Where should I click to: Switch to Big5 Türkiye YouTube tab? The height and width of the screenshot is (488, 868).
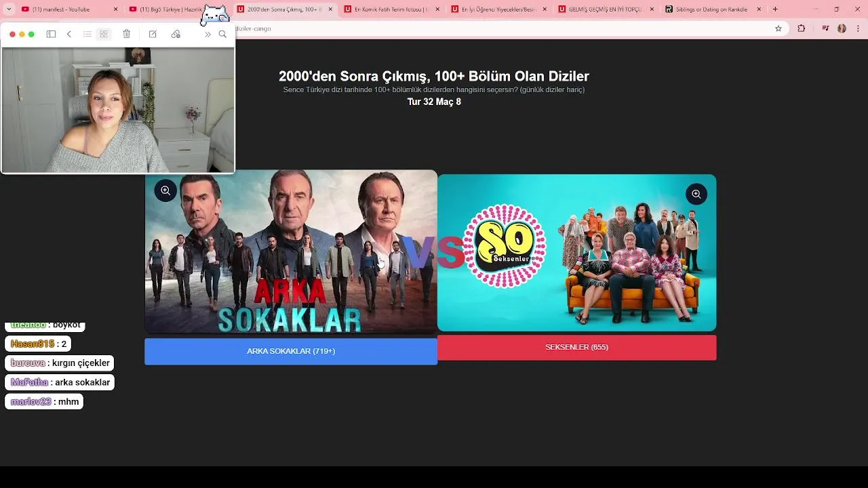pyautogui.click(x=165, y=9)
